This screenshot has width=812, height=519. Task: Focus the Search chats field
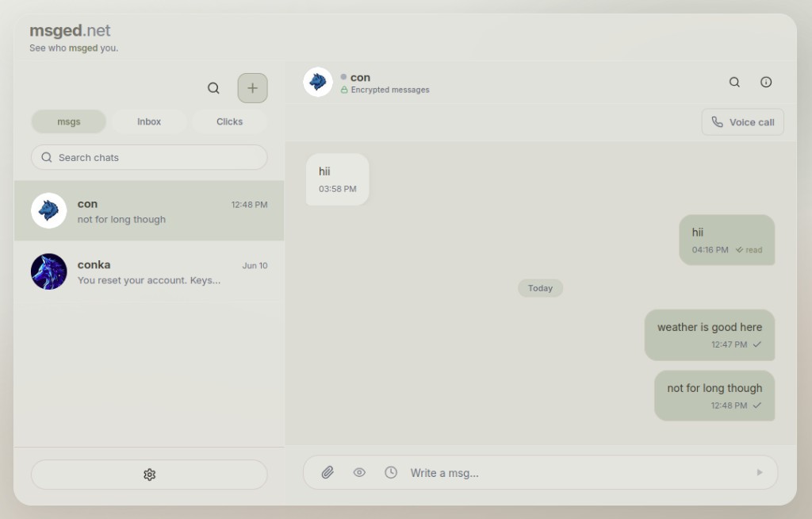pyautogui.click(x=149, y=157)
